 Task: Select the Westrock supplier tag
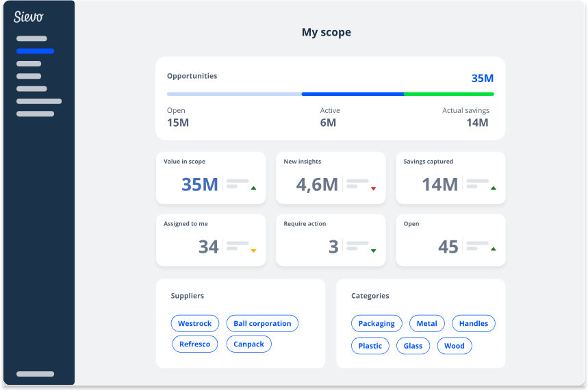(x=195, y=324)
